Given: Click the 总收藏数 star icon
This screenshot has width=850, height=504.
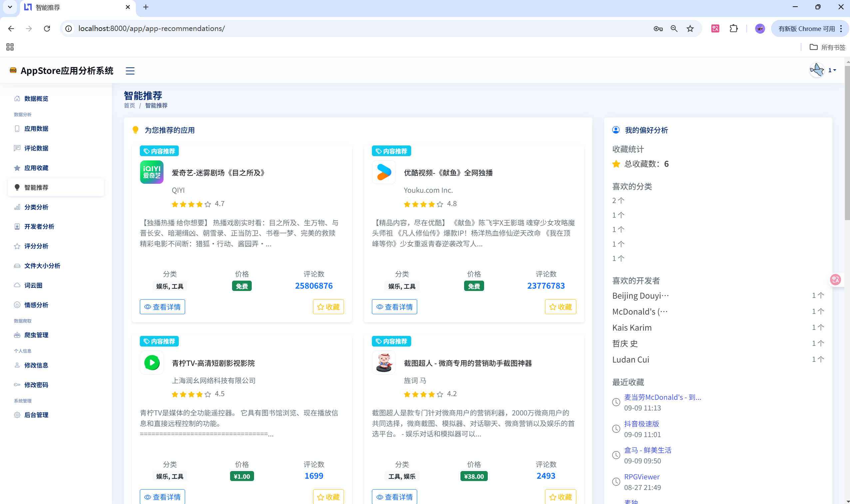Looking at the screenshot, I should tap(616, 164).
